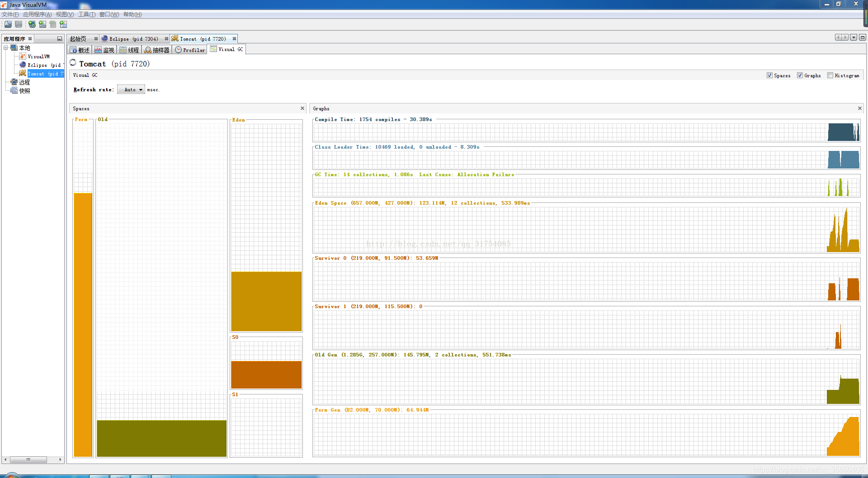This screenshot has width=868, height=478.
Task: Click the 本地 local computer icon
Action: (x=14, y=48)
